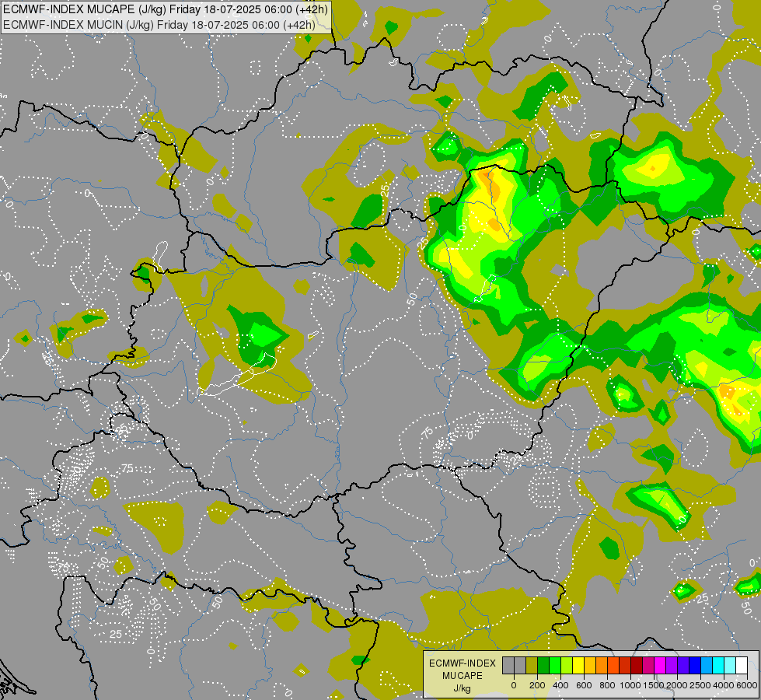The height and width of the screenshot is (700, 761).
Task: Click the legend label '800'
Action: click(607, 685)
